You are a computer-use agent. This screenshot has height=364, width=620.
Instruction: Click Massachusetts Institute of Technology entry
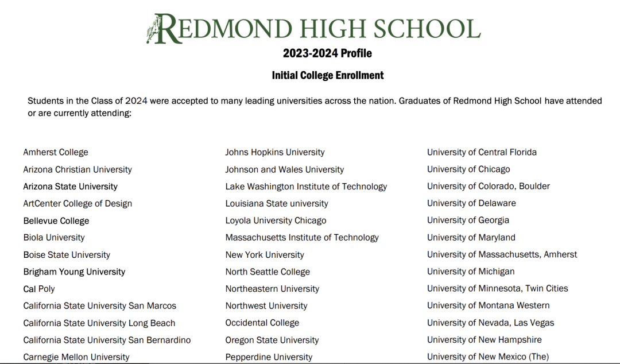click(x=302, y=237)
